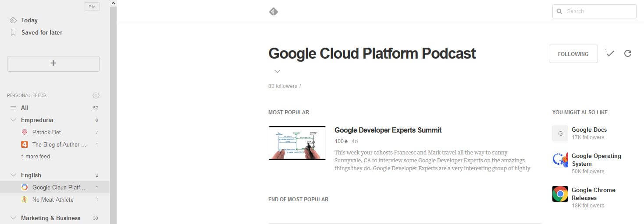Click the PERSONAL FEEDS label
The width and height of the screenshot is (644, 224).
[x=27, y=95]
